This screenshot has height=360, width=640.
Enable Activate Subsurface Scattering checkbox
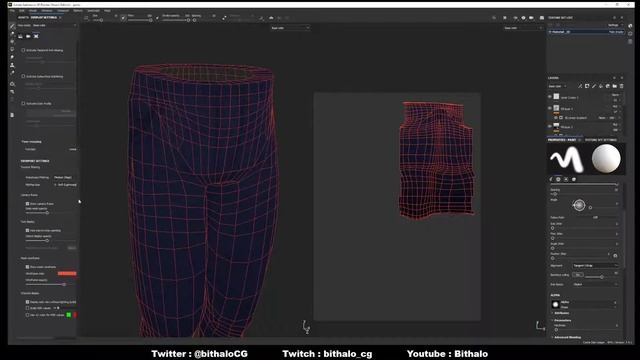pos(23,76)
